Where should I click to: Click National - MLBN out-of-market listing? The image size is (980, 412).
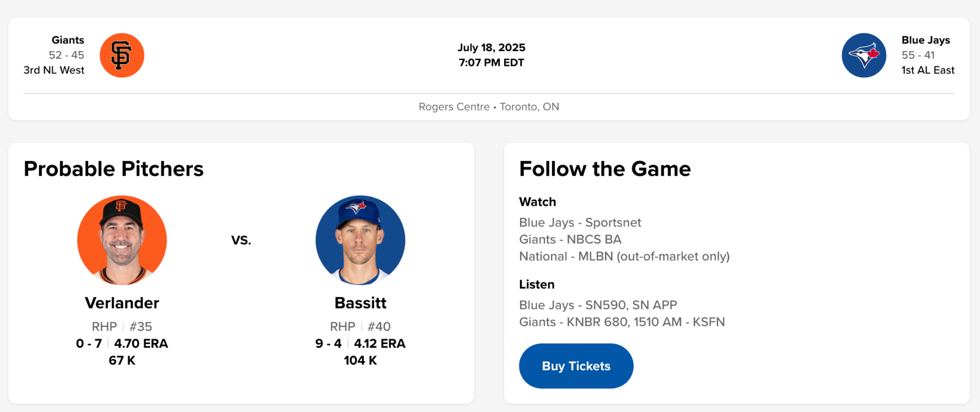pos(624,256)
